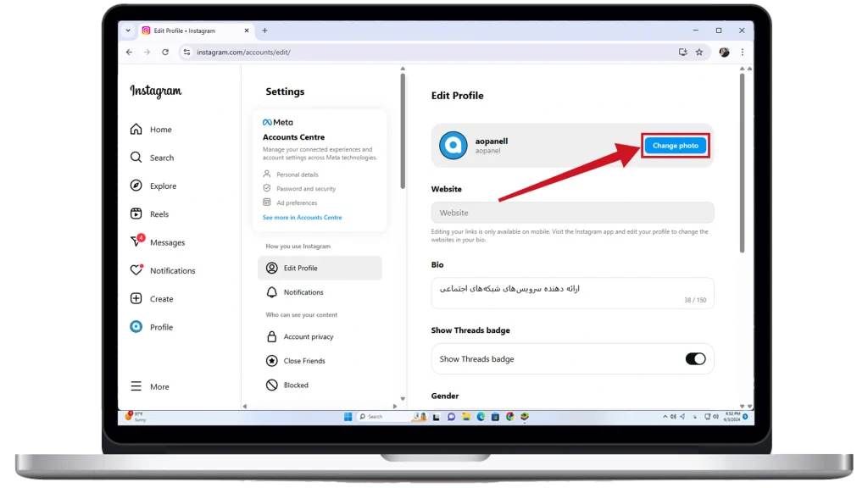
Task: Open the Explore page
Action: tap(153, 186)
